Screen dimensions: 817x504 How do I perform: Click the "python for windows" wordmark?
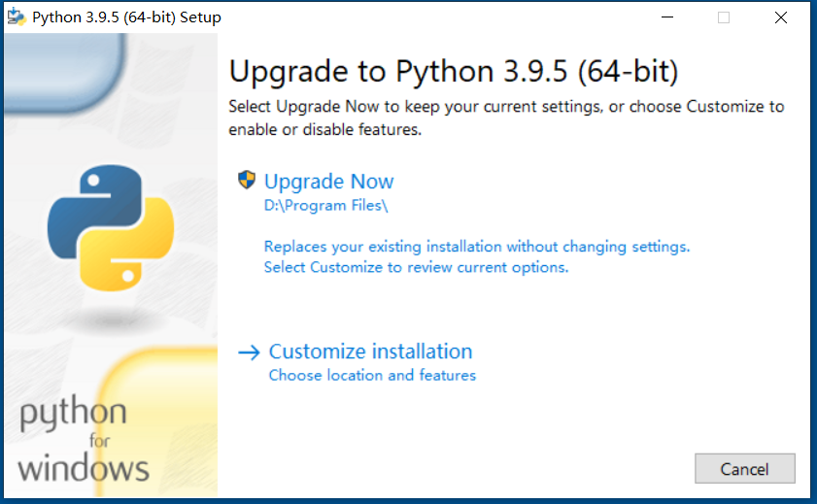[x=84, y=438]
